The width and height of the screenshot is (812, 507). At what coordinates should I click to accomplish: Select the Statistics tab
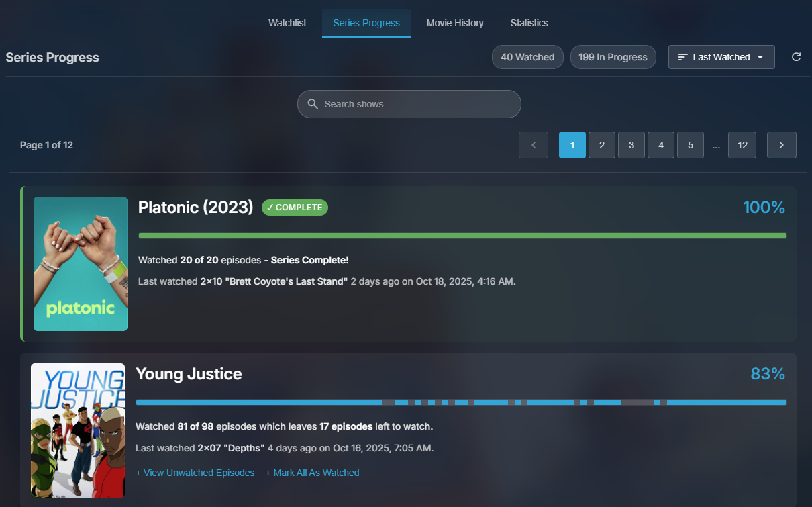tap(529, 23)
